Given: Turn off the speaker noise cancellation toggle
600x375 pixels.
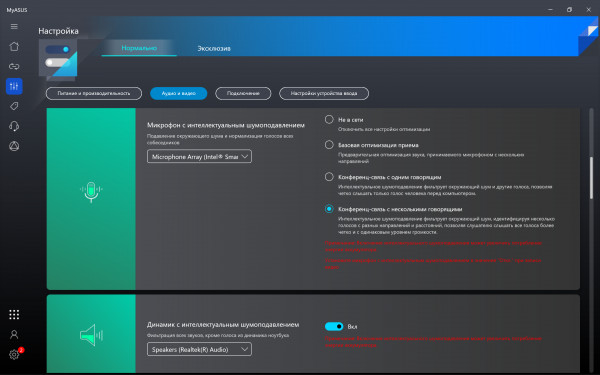Looking at the screenshot, I should [334, 326].
